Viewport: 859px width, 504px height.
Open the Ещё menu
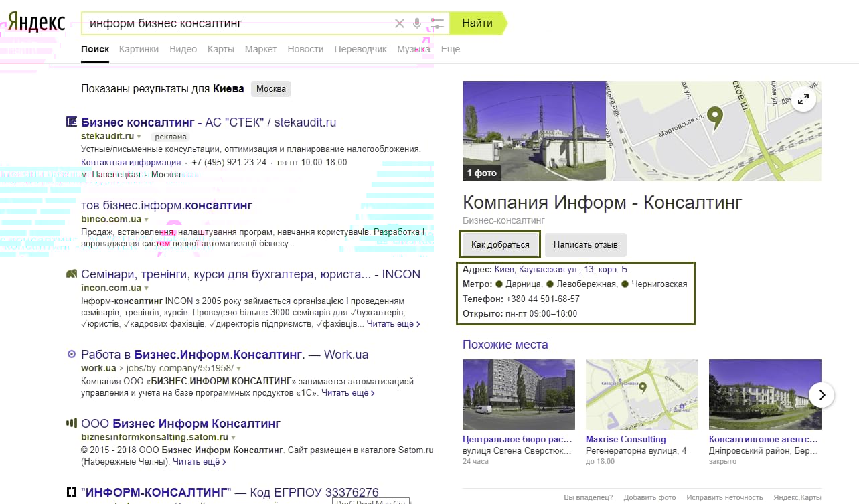click(451, 49)
